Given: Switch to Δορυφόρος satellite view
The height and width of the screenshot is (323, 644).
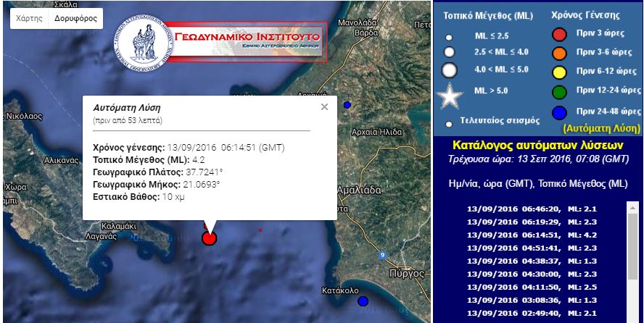Looking at the screenshot, I should point(75,18).
